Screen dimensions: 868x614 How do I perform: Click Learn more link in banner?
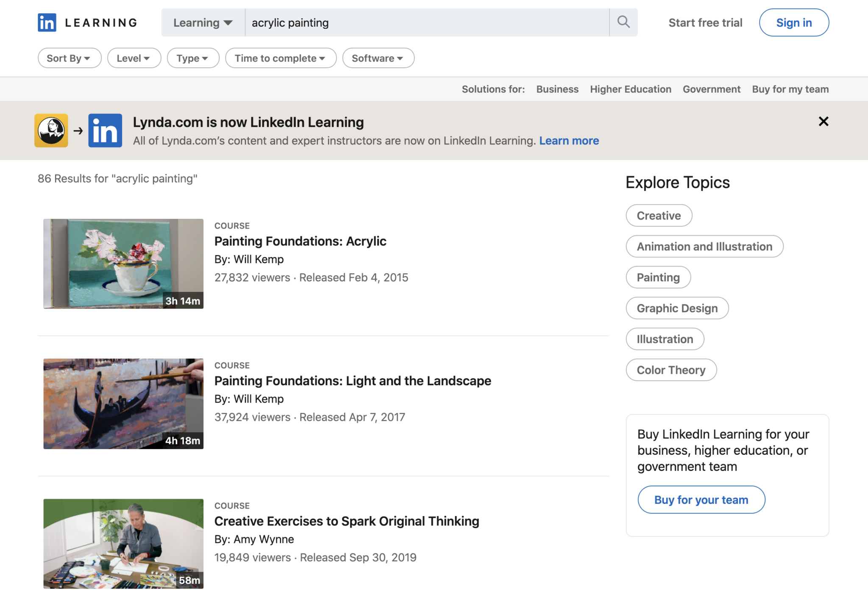pos(568,141)
